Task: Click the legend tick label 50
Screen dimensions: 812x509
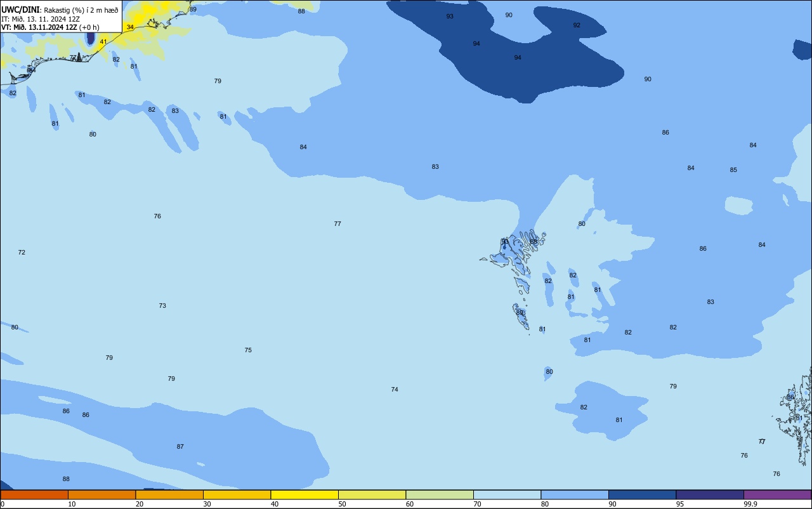Action: [x=342, y=504]
